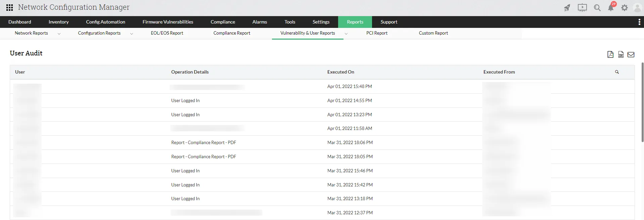Click the User Audit heading
This screenshot has height=220, width=644.
point(26,53)
